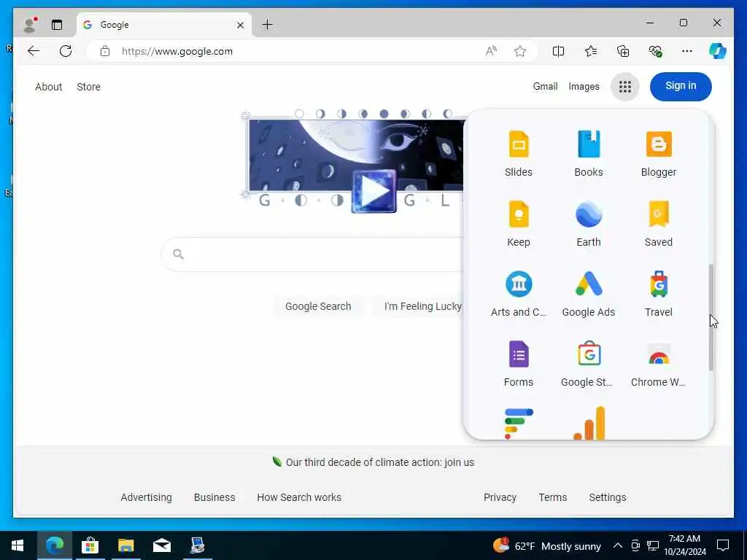Screen dimensions: 747x560
Task: Open the Store link
Action: tap(88, 87)
